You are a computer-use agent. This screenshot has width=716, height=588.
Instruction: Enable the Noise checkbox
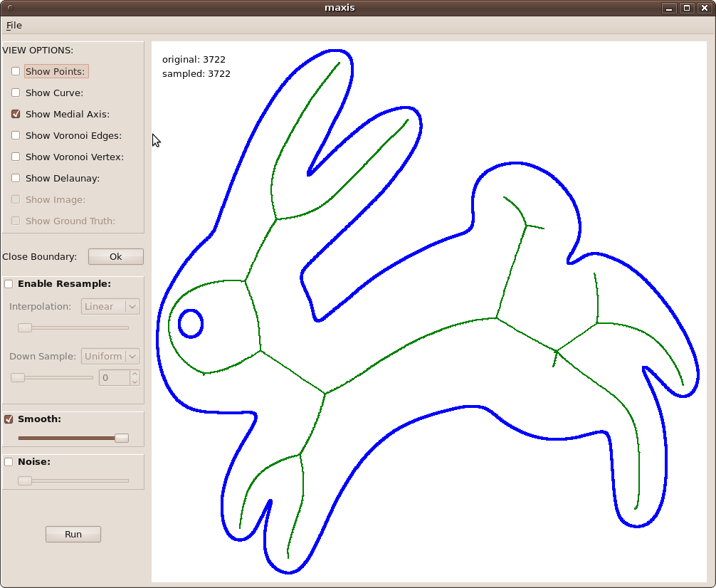pyautogui.click(x=9, y=462)
